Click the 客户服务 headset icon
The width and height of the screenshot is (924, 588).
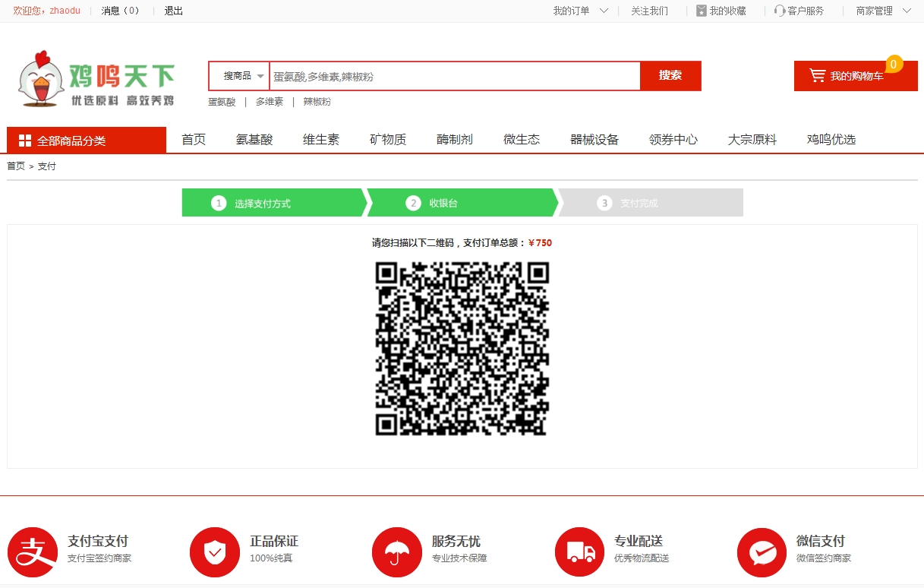[x=779, y=11]
